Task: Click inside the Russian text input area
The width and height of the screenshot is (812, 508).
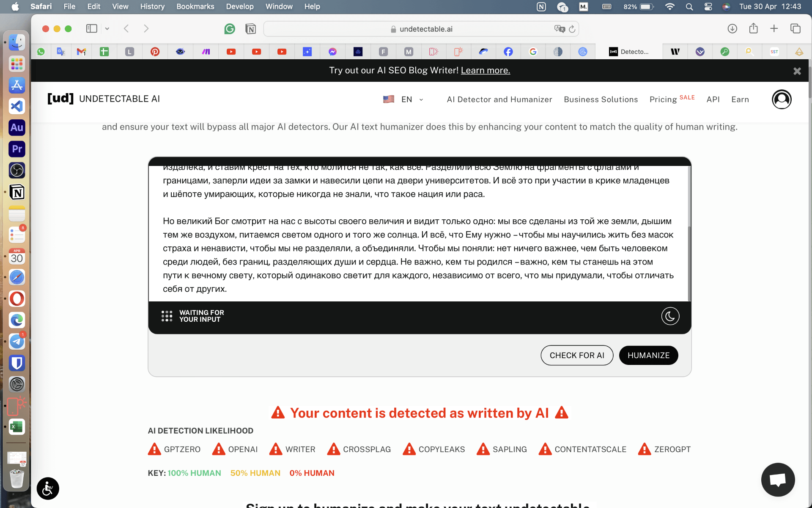Action: (x=418, y=234)
